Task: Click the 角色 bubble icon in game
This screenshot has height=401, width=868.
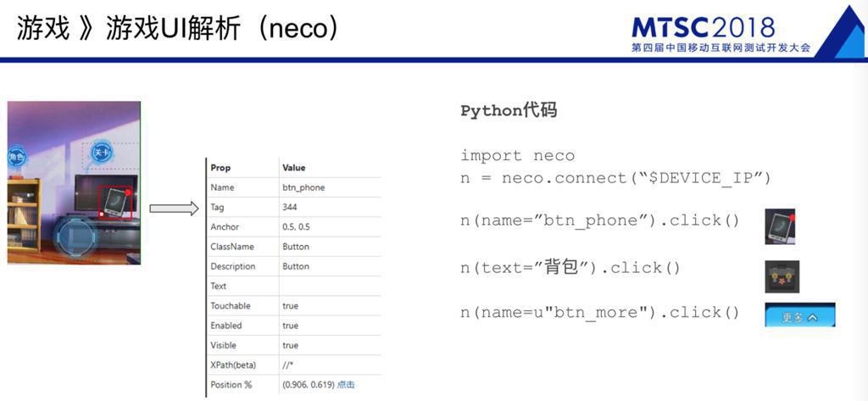Action: pyautogui.click(x=16, y=157)
